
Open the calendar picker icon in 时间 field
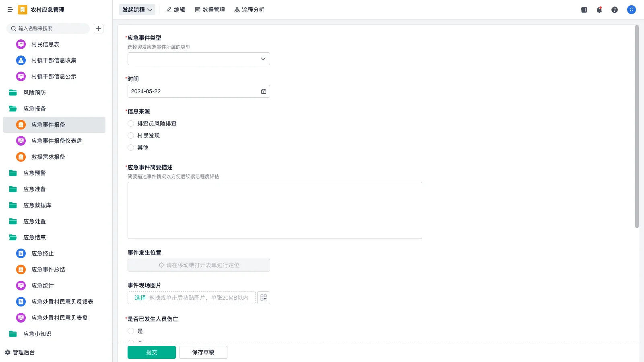coord(264,91)
